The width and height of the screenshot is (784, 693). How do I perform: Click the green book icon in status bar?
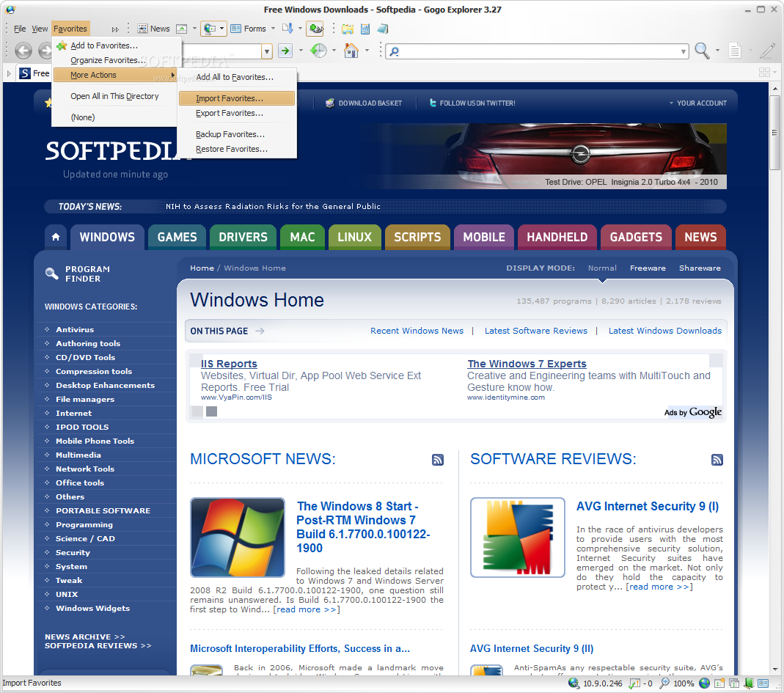tap(749, 683)
